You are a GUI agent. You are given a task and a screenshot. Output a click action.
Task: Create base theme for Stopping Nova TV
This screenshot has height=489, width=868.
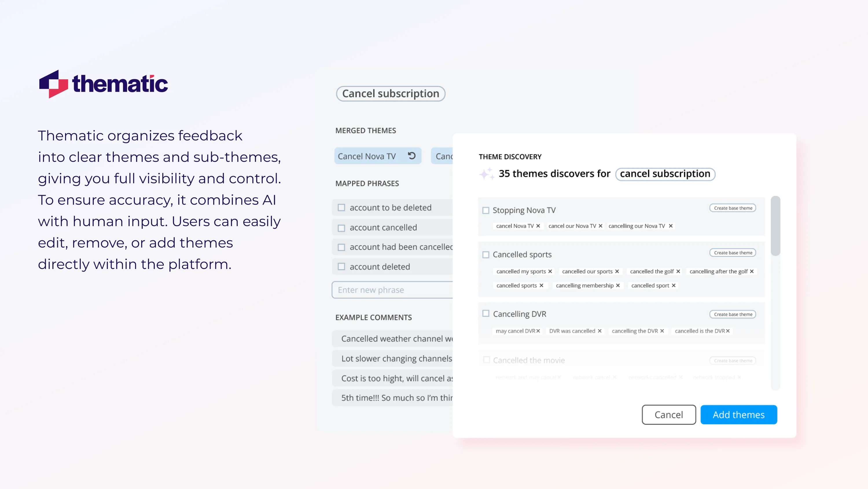733,208
